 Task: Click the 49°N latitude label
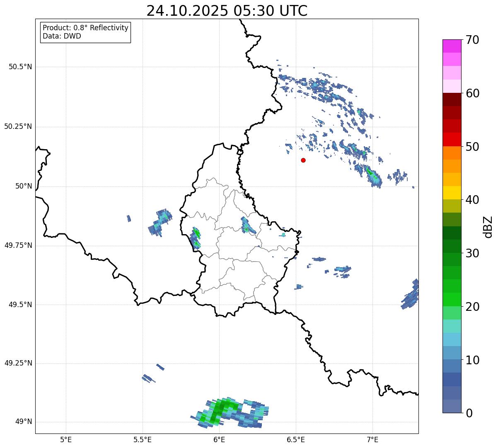24,421
